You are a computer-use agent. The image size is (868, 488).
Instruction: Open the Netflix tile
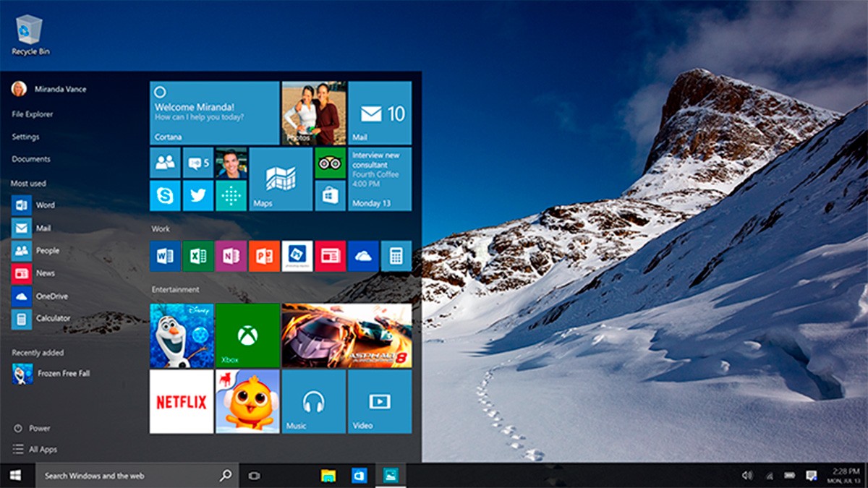click(181, 402)
